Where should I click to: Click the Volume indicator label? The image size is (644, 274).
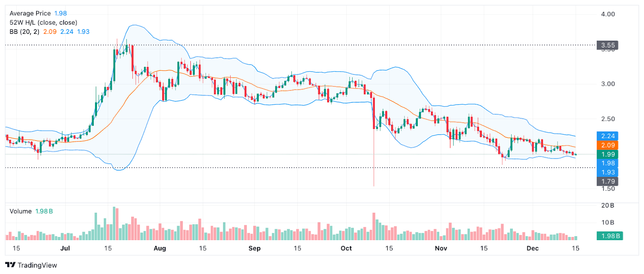[x=21, y=212]
